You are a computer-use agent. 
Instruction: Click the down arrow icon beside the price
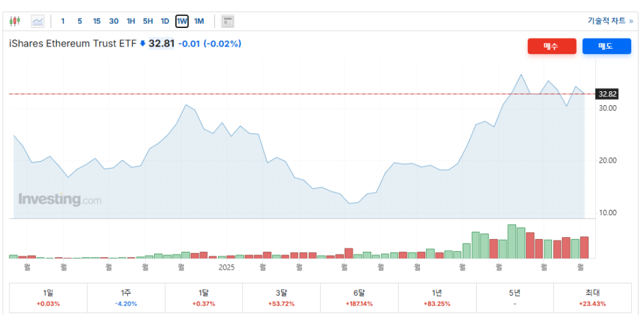click(x=143, y=43)
